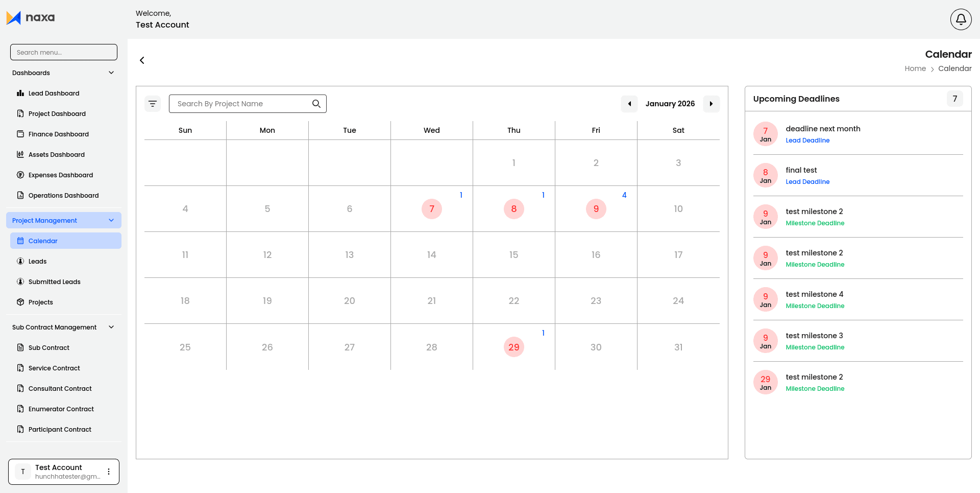980x493 pixels.
Task: Select January 9 on the calendar
Action: [x=596, y=208]
